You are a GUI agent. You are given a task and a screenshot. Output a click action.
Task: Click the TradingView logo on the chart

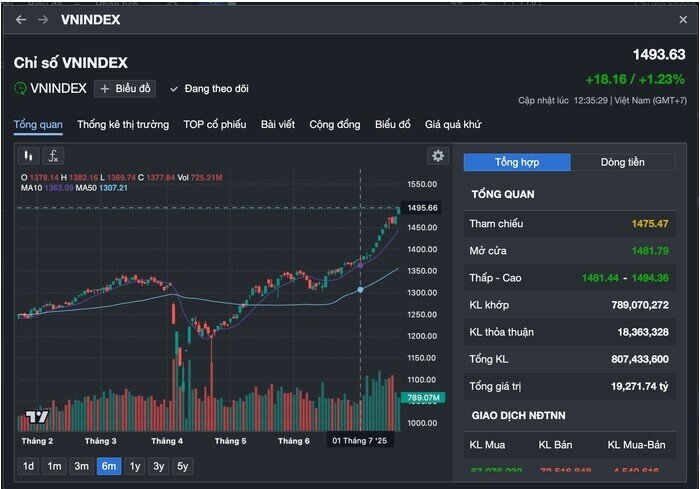click(x=37, y=417)
